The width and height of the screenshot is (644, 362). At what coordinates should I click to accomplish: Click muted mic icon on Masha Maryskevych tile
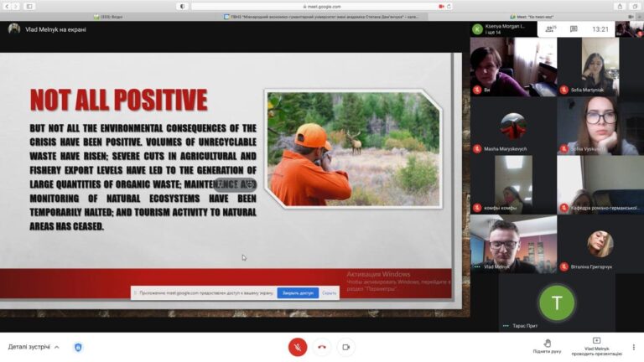click(x=477, y=148)
